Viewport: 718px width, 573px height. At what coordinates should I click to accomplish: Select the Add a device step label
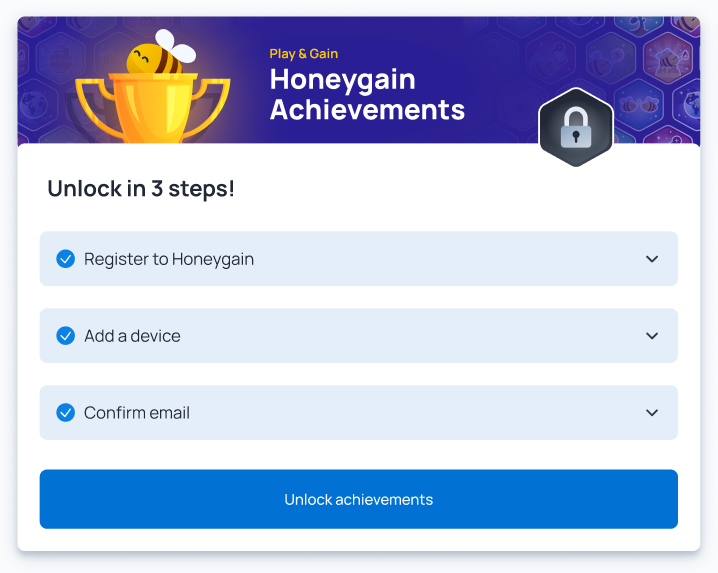[132, 336]
